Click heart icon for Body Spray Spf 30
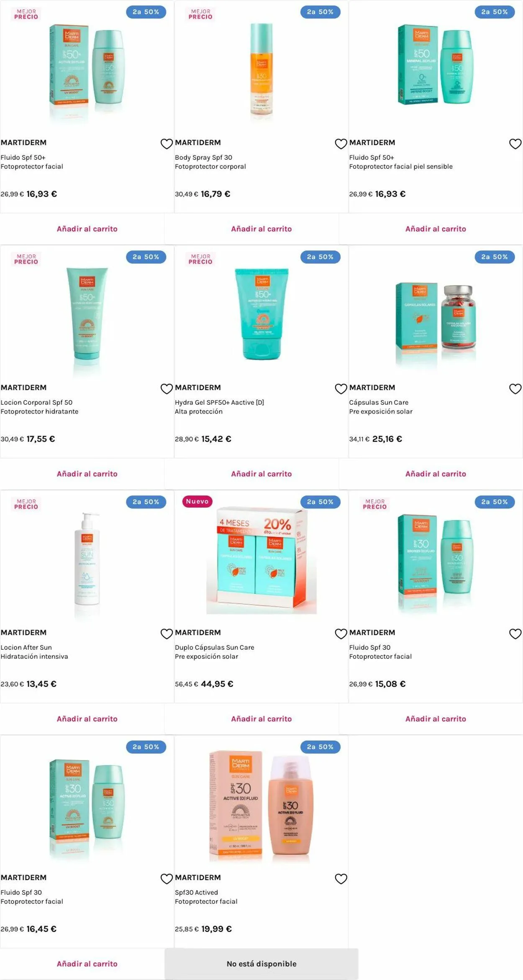Viewport: 523px width, 980px height. 341,144
